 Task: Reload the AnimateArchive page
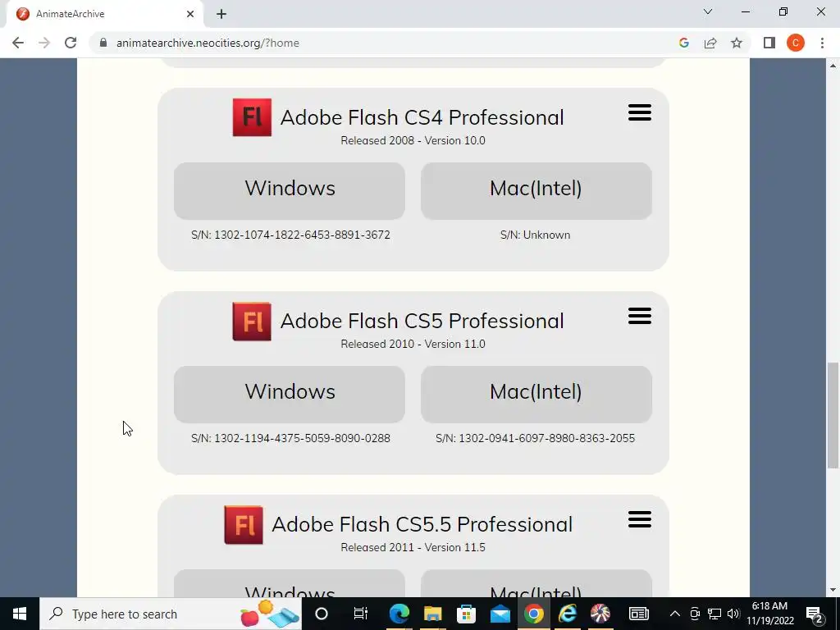tap(71, 43)
